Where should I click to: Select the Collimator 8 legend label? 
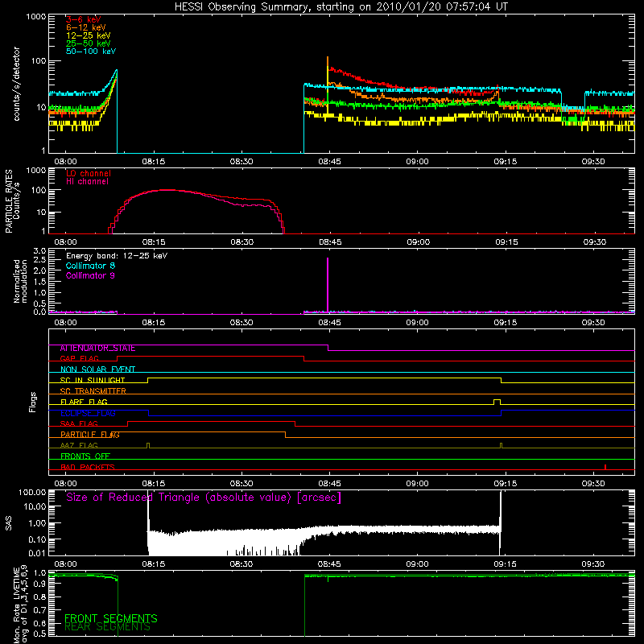click(90, 266)
